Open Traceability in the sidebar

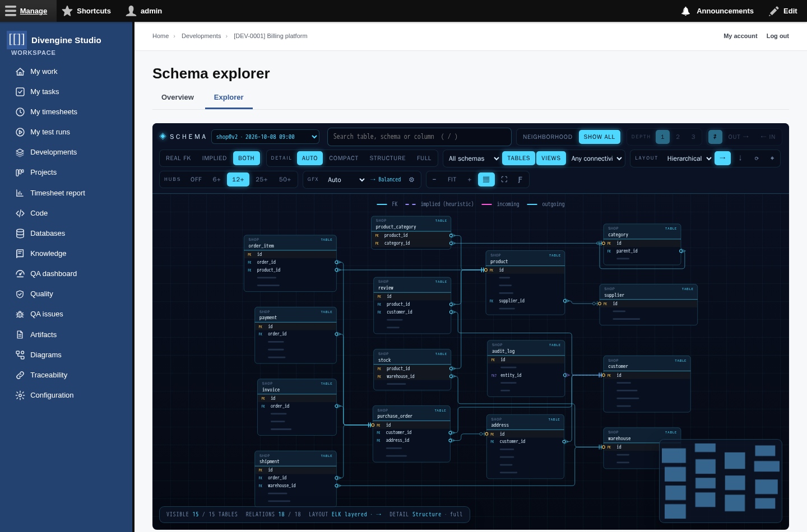pos(49,375)
